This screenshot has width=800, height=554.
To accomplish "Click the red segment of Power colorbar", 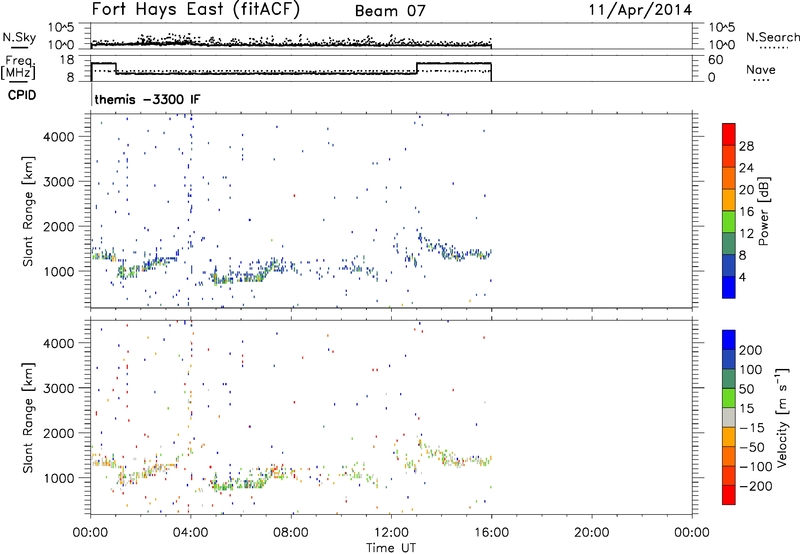I will tap(729, 134).
